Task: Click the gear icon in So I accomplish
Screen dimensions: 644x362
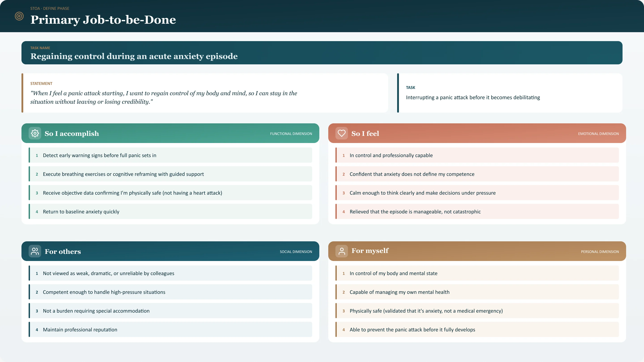Action: 35,133
